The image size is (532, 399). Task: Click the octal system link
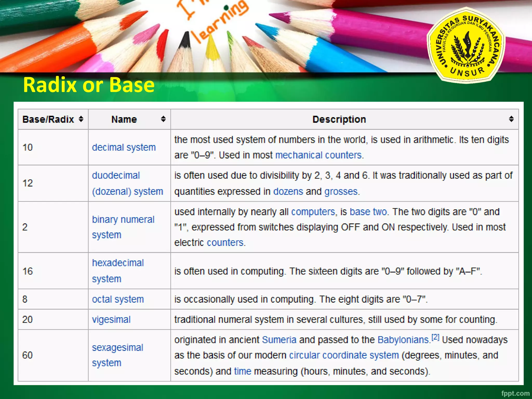[x=118, y=299]
